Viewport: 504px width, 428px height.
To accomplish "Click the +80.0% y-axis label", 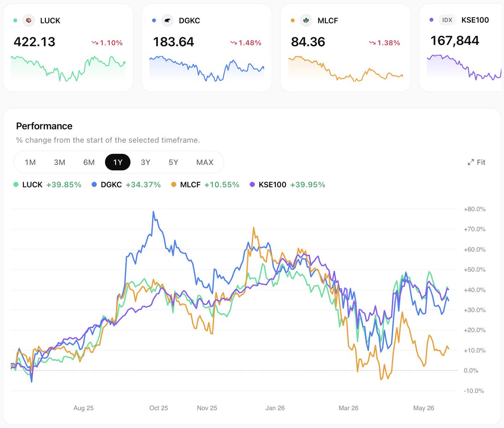I will tap(475, 209).
